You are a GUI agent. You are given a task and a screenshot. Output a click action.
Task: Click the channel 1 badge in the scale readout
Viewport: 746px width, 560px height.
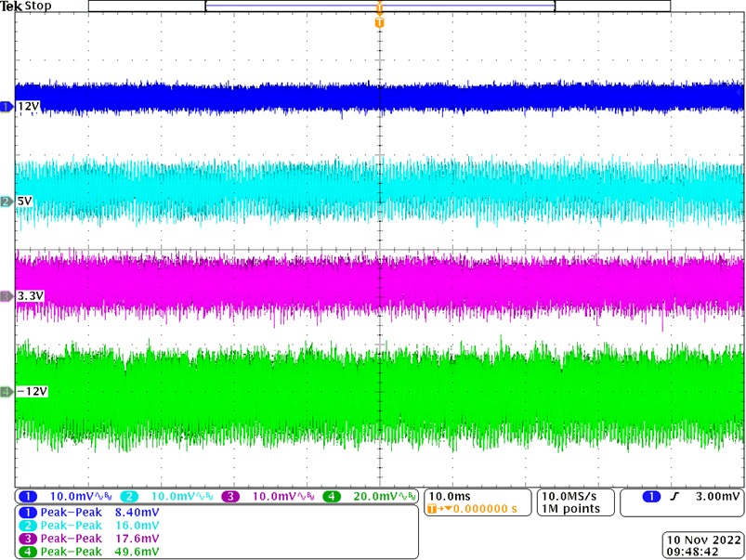tap(28, 497)
